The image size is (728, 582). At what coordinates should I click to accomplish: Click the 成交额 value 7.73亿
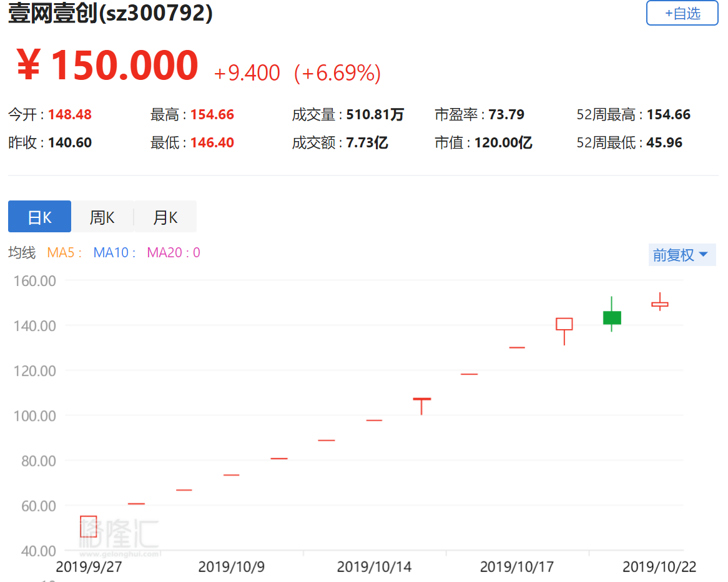coord(367,142)
